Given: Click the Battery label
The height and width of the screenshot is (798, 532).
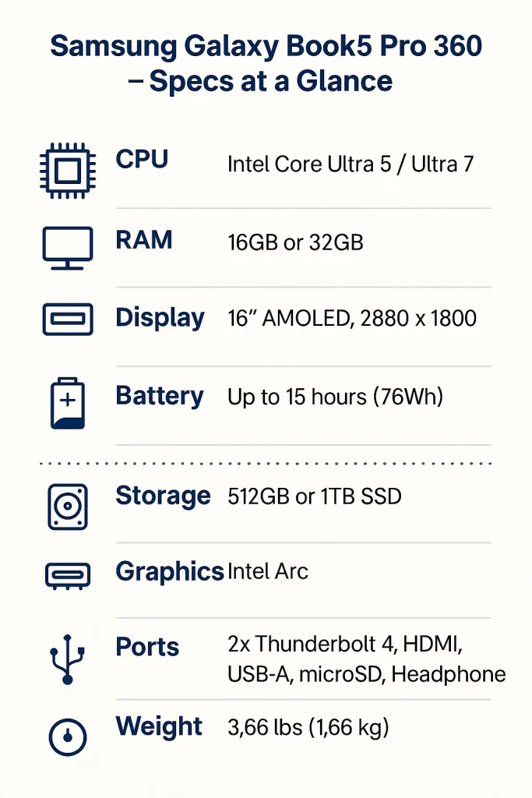Looking at the screenshot, I should coord(159,396).
